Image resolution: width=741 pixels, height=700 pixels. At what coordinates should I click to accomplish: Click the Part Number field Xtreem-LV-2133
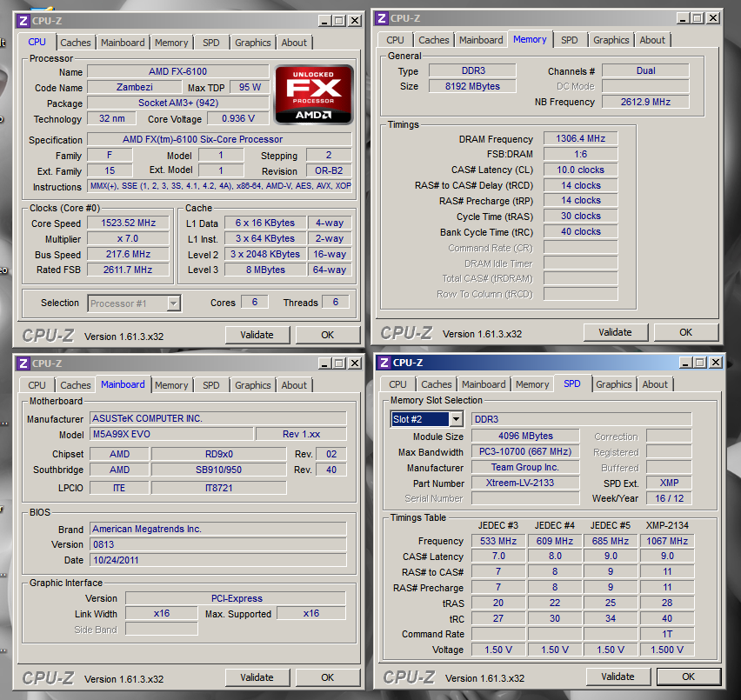coord(525,483)
